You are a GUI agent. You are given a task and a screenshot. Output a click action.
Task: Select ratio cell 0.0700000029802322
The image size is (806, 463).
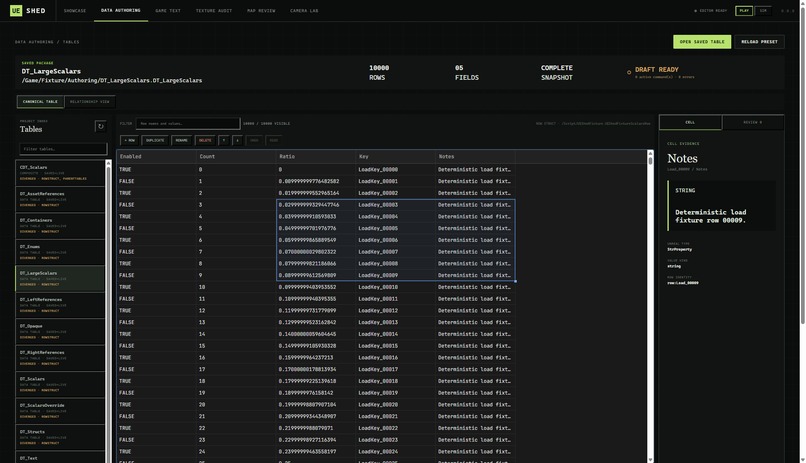pos(316,252)
